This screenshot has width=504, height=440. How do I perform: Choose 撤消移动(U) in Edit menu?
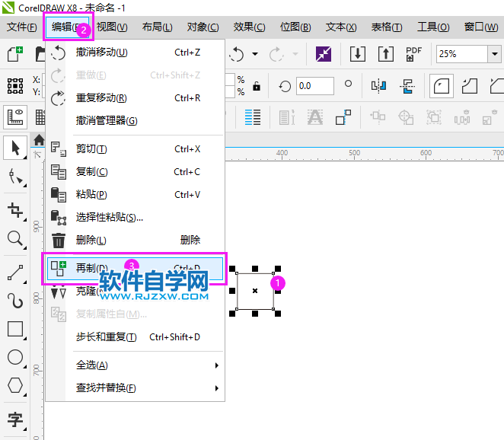[135, 53]
